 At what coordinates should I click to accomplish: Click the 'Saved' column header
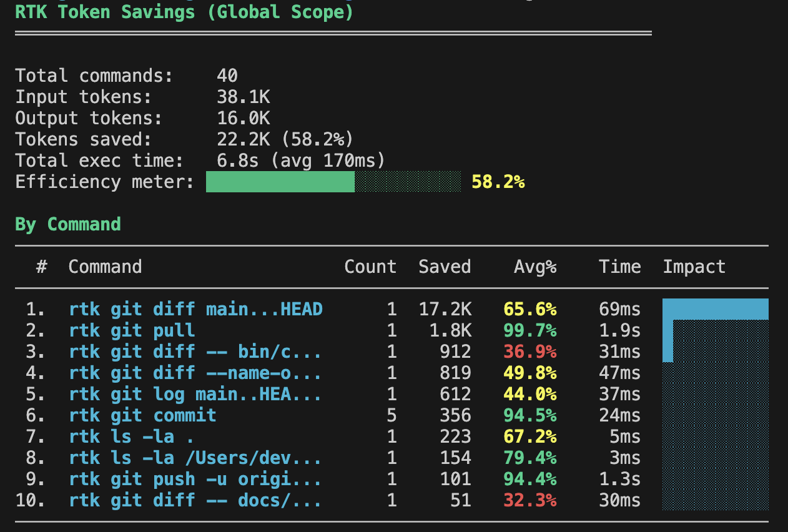point(445,267)
